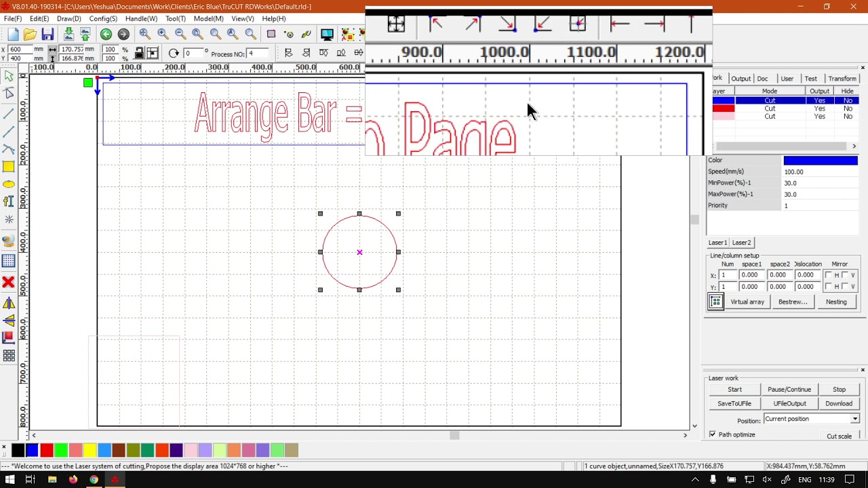Image resolution: width=868 pixels, height=488 pixels.
Task: Toggle the aspect ratio lock icon
Action: [x=139, y=53]
